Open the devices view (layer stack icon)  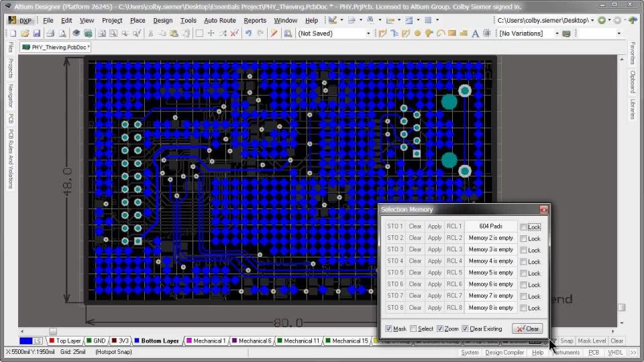click(76, 34)
